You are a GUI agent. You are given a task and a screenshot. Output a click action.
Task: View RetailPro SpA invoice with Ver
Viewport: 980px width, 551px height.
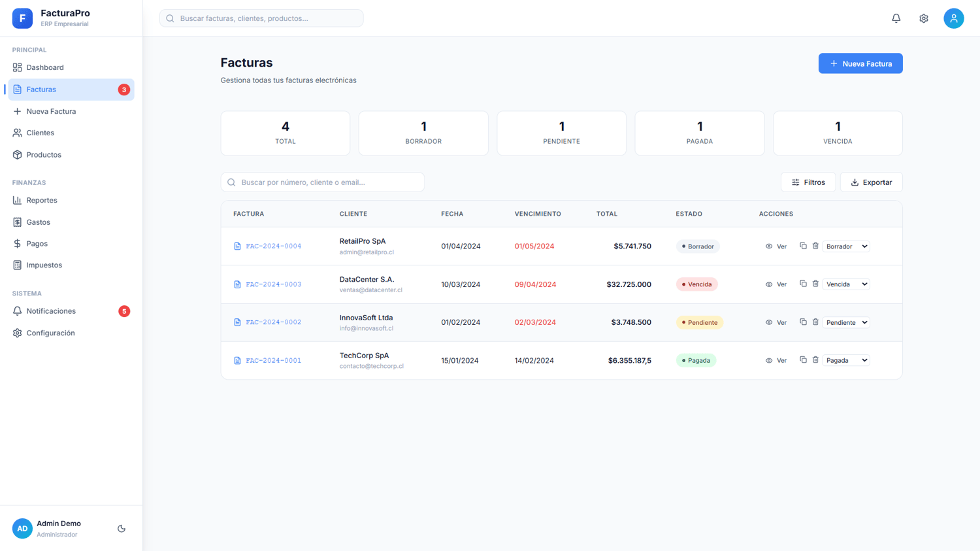coord(776,246)
